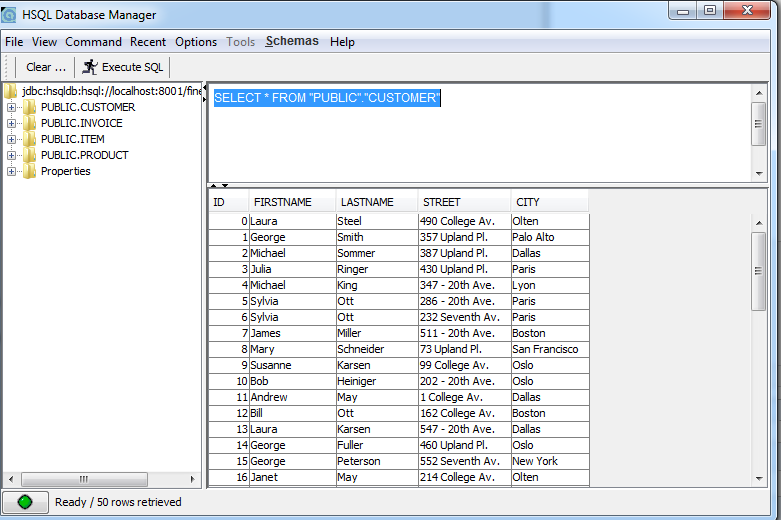781x520 pixels.
Task: Open the Recent menu
Action: click(148, 42)
